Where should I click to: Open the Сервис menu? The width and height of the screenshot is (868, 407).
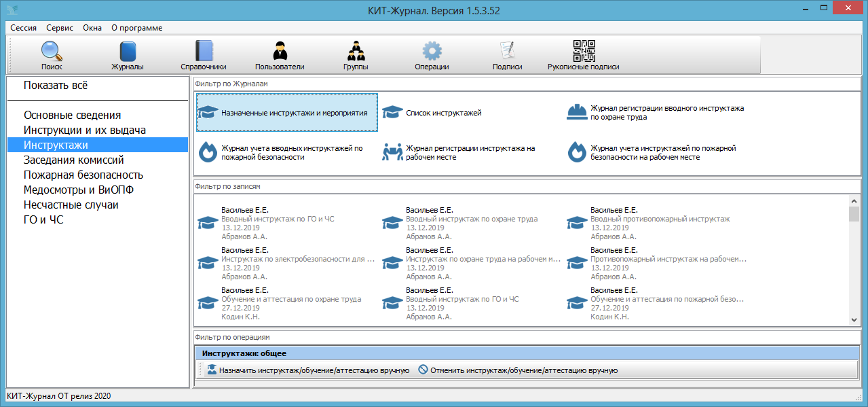[60, 28]
